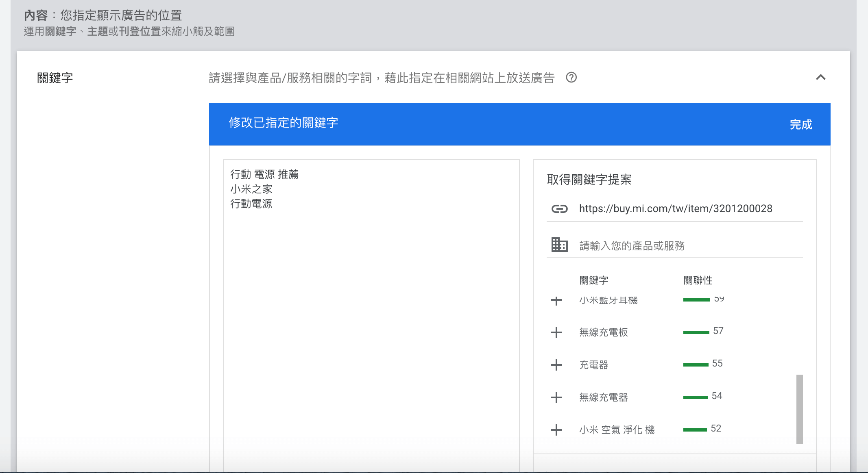Click the 充電器 suggestion text
868x473 pixels.
(593, 365)
